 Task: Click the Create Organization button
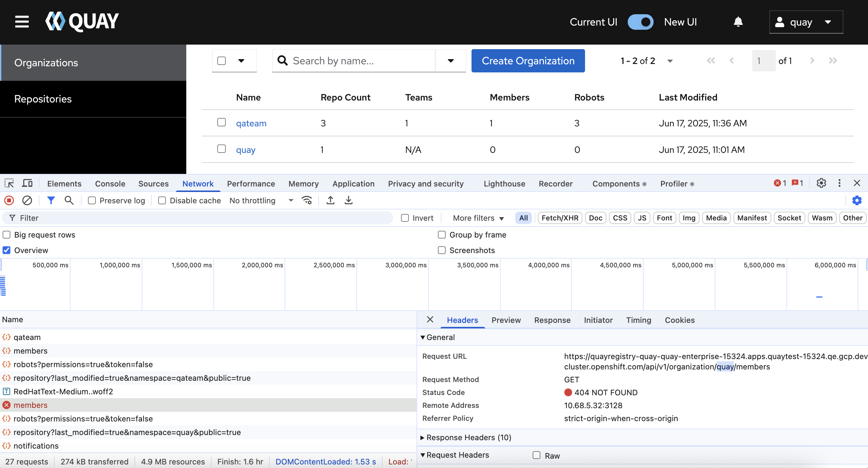click(x=528, y=61)
